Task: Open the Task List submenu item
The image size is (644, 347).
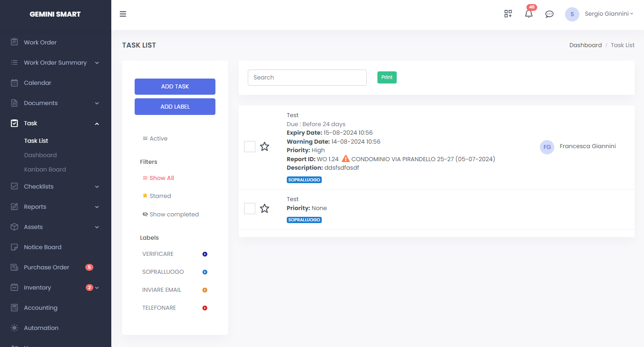Action: click(x=36, y=141)
